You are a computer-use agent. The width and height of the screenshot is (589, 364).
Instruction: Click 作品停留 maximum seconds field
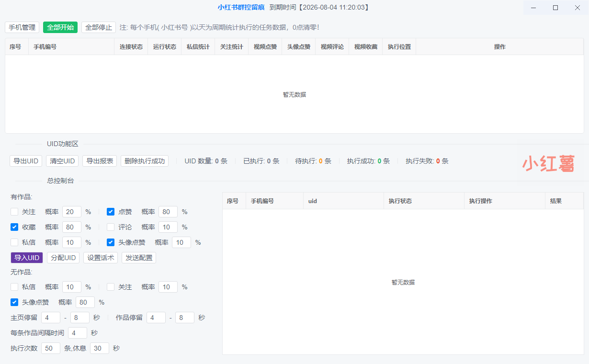coord(185,318)
